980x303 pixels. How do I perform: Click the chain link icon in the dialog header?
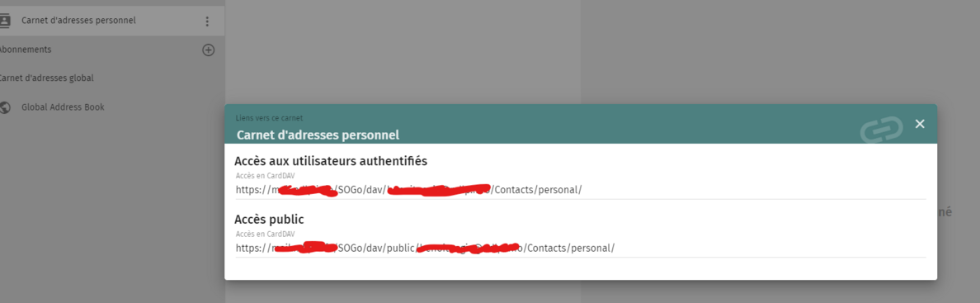(881, 128)
